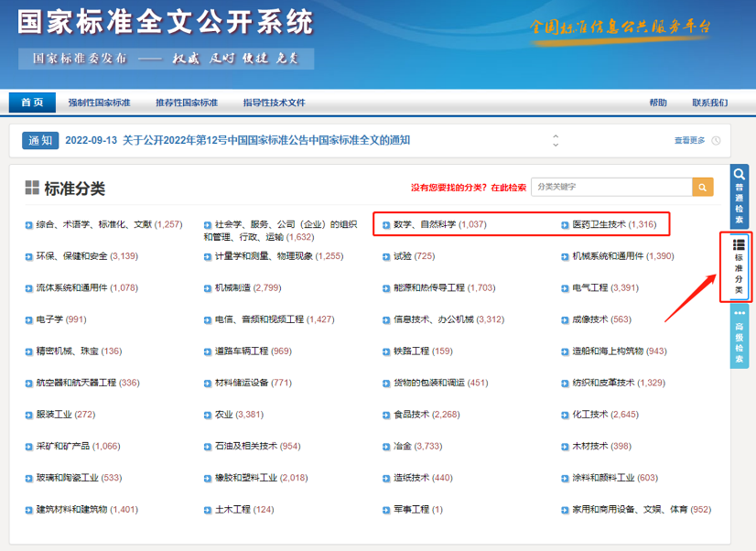Screen dimensions: 756x551
Task: Click 查看更多 to view more notices
Action: coord(690,140)
